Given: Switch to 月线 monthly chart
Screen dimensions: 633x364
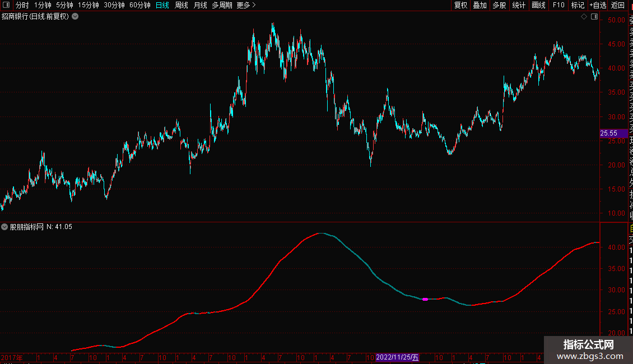Looking at the screenshot, I should (x=200, y=5).
